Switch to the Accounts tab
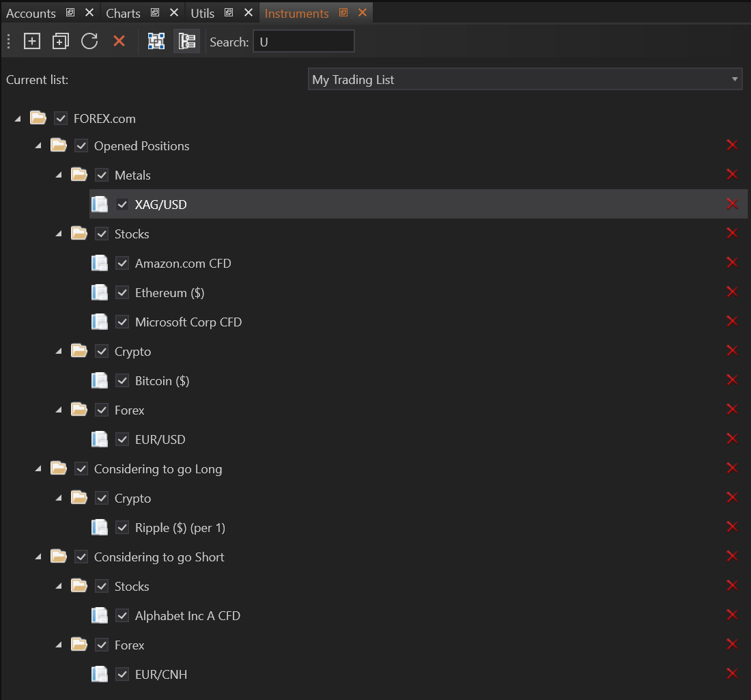Screen dimensions: 751x700 pyautogui.click(x=31, y=13)
